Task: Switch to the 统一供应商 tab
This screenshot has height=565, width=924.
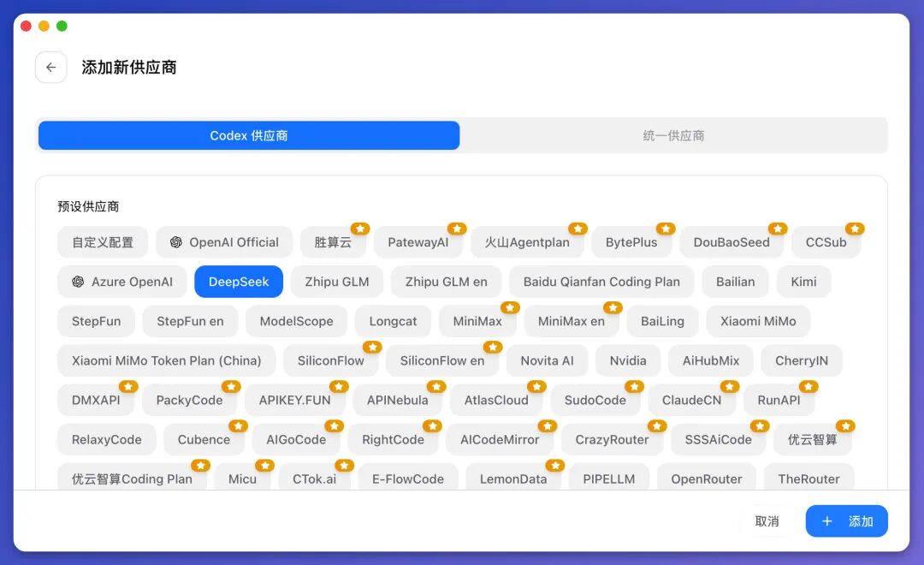Action: pyautogui.click(x=673, y=135)
